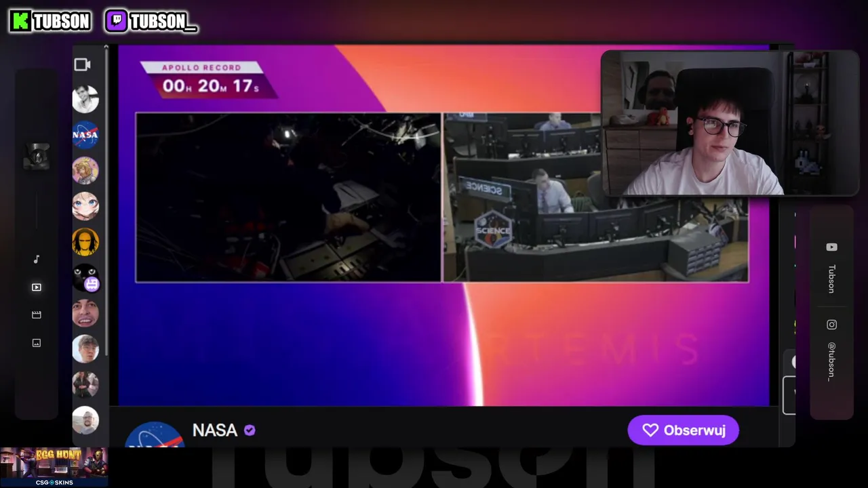Click the Instagram icon in the social panel
The image size is (868, 488).
coord(831,325)
